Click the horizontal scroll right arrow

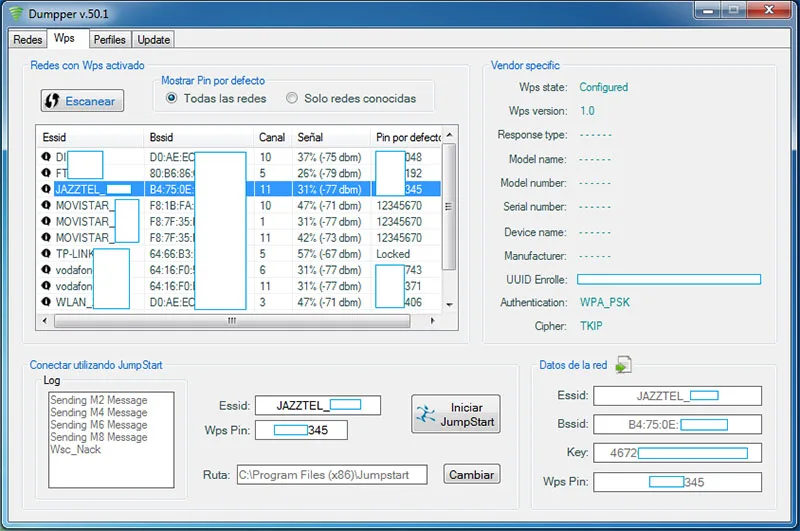433,321
